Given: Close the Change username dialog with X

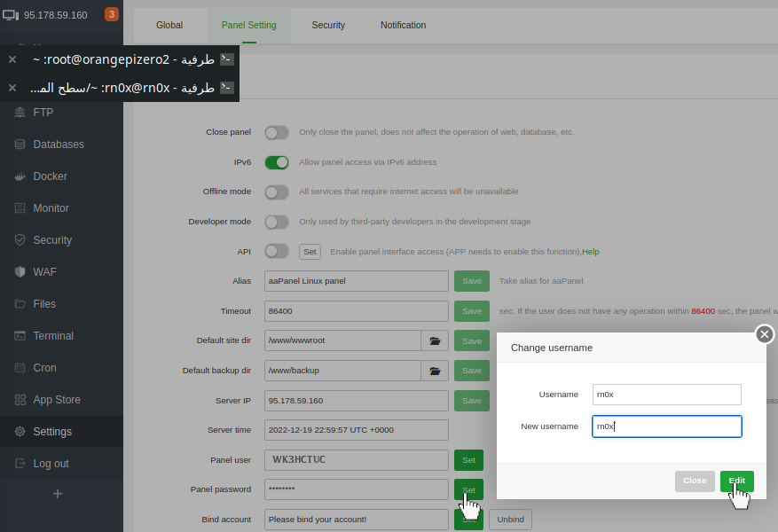Looking at the screenshot, I should [765, 334].
